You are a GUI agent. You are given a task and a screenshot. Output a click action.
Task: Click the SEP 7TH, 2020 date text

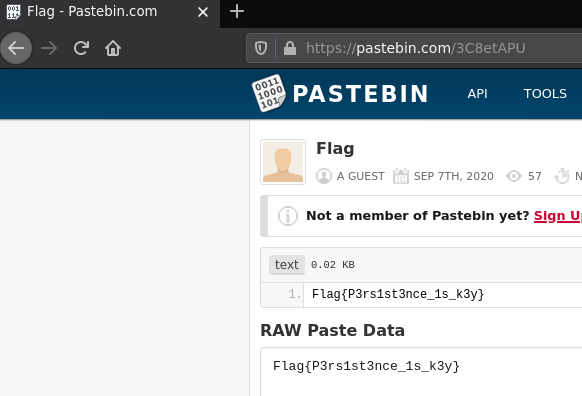pos(454,176)
